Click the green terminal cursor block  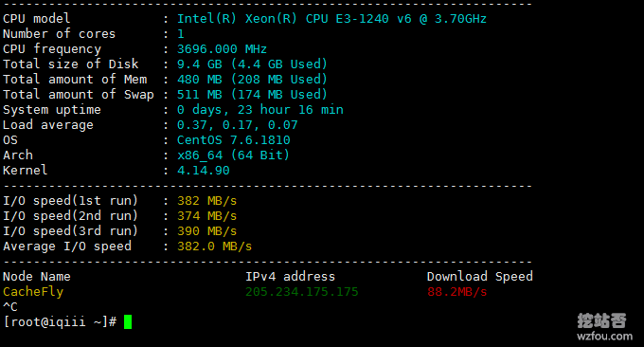(x=128, y=322)
